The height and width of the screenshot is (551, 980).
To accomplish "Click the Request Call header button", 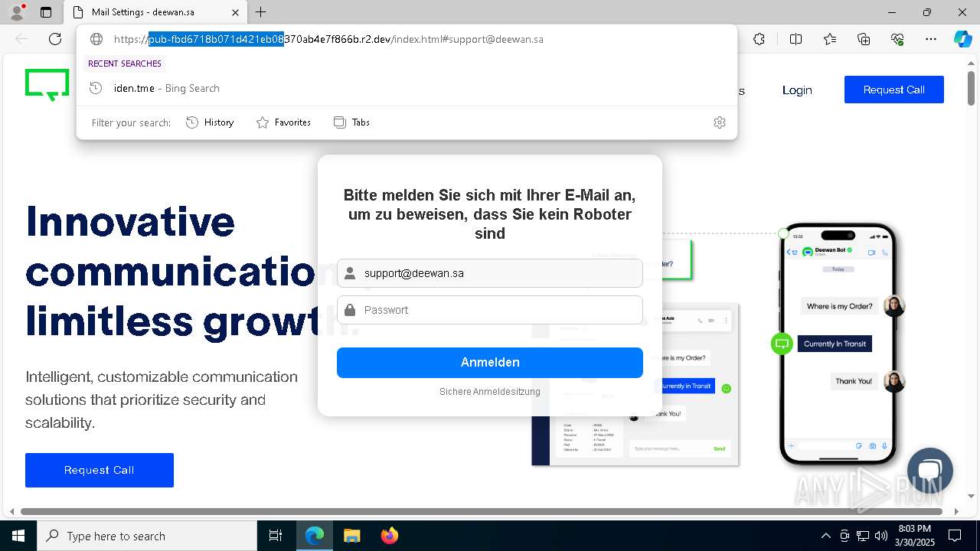I will point(894,90).
